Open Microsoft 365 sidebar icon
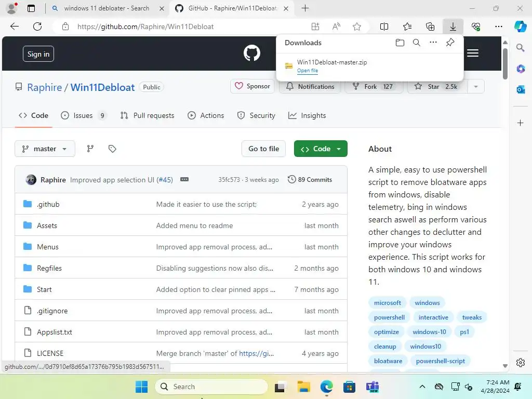Image resolution: width=532 pixels, height=399 pixels. point(521,69)
